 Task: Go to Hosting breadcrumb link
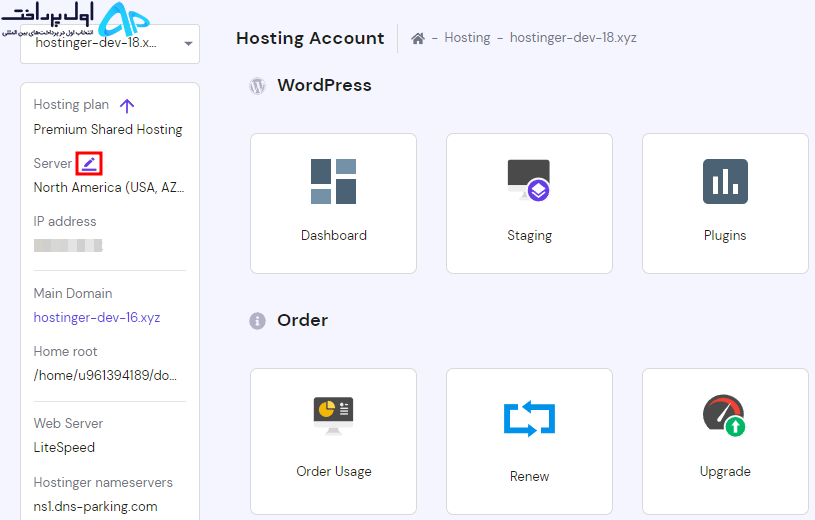pyautogui.click(x=467, y=37)
